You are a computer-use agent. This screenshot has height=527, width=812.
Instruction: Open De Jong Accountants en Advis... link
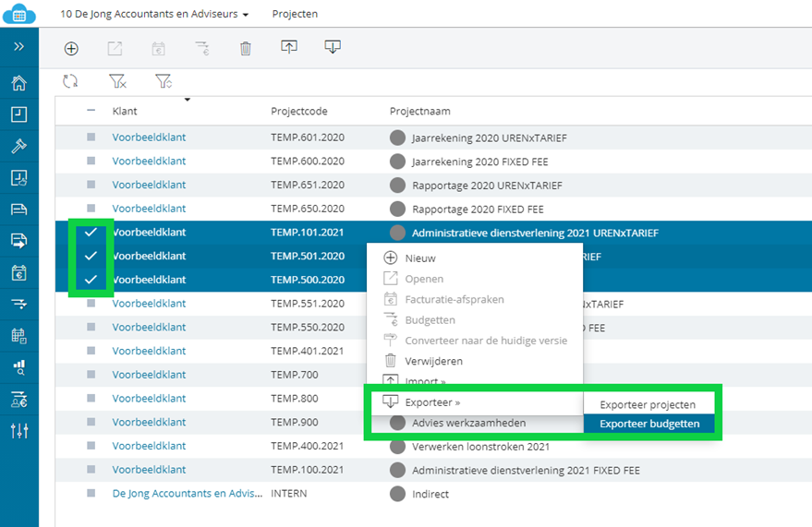[188, 494]
